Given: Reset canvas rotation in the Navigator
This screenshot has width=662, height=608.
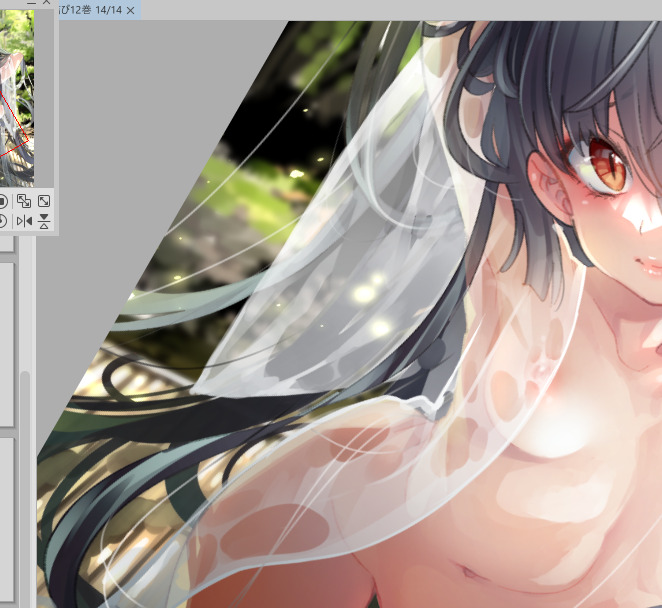Looking at the screenshot, I should click(2, 221).
